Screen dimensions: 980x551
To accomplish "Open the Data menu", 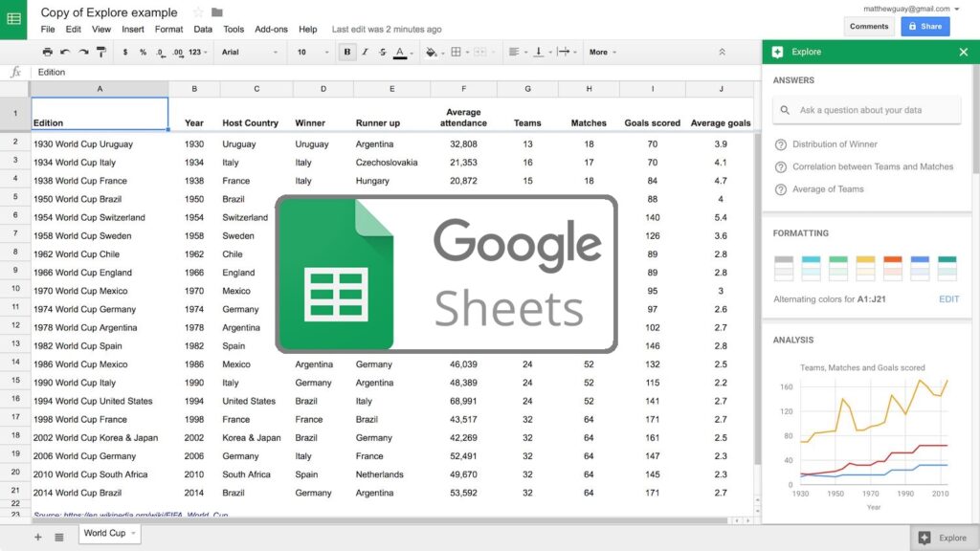I will (x=205, y=30).
